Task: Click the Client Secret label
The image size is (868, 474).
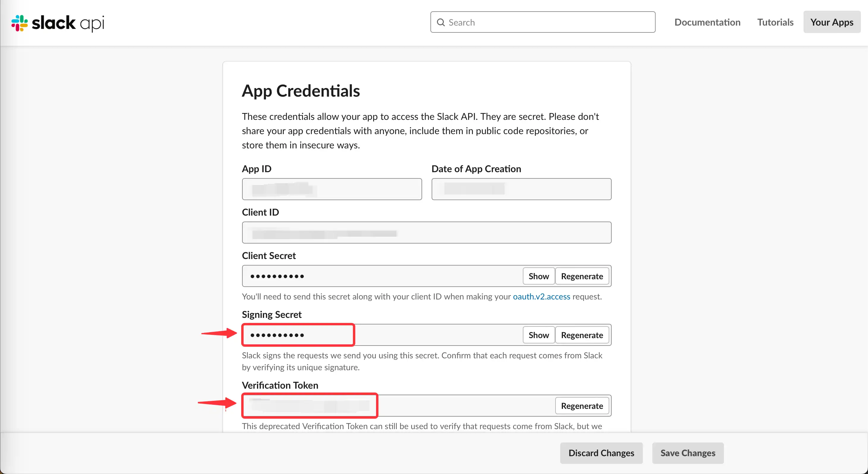Action: (x=269, y=256)
